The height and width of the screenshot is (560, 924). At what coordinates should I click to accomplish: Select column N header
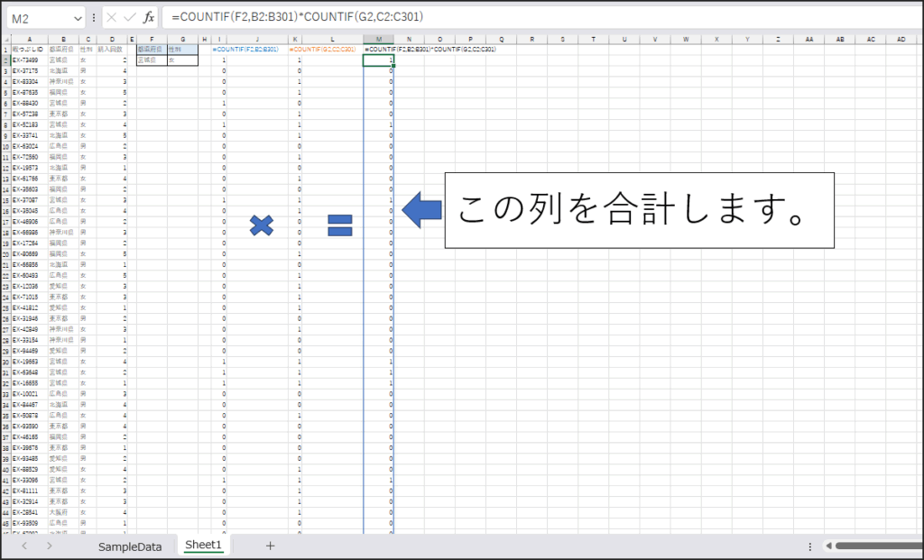point(409,40)
